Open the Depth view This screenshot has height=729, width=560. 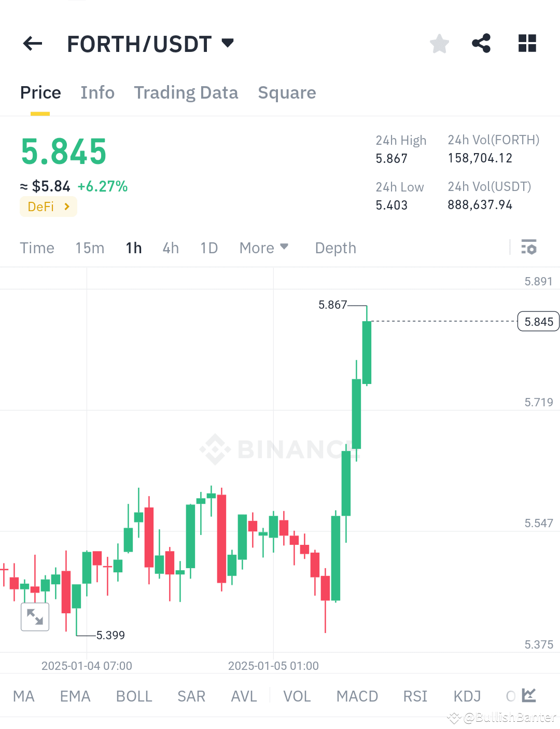point(335,247)
